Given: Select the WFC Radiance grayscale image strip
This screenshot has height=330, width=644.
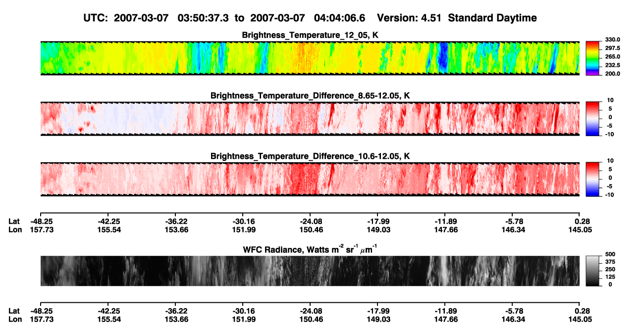Looking at the screenshot, I should 310,271.
